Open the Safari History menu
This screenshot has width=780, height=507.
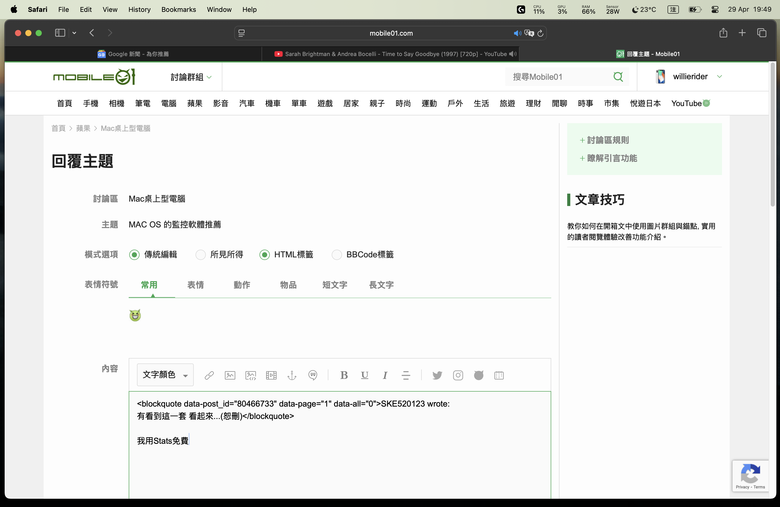pyautogui.click(x=139, y=9)
